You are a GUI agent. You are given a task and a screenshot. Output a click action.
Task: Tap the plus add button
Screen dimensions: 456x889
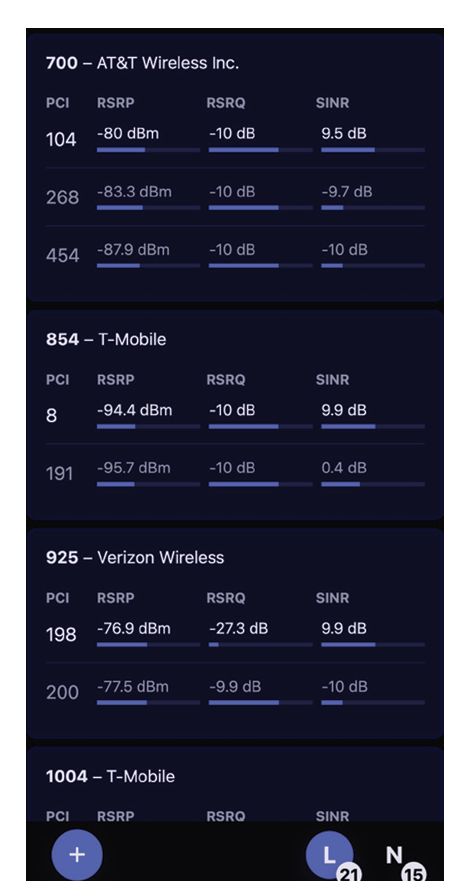(x=77, y=854)
